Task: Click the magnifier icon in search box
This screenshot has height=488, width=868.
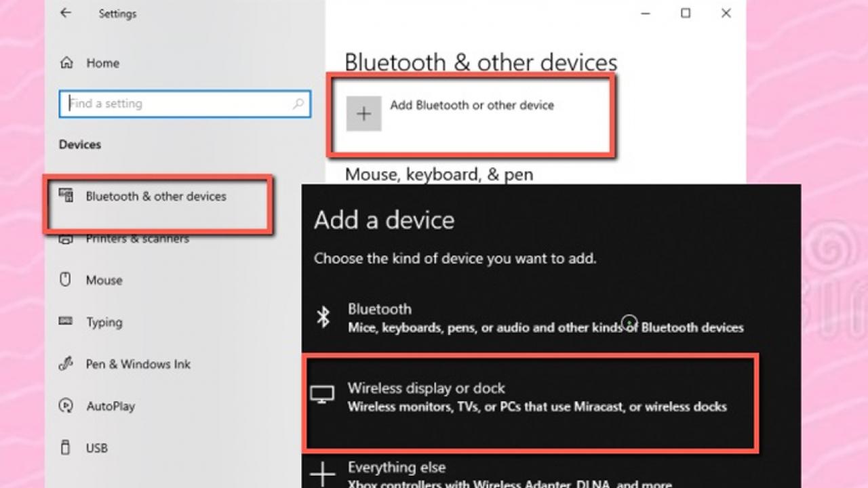Action: [298, 104]
